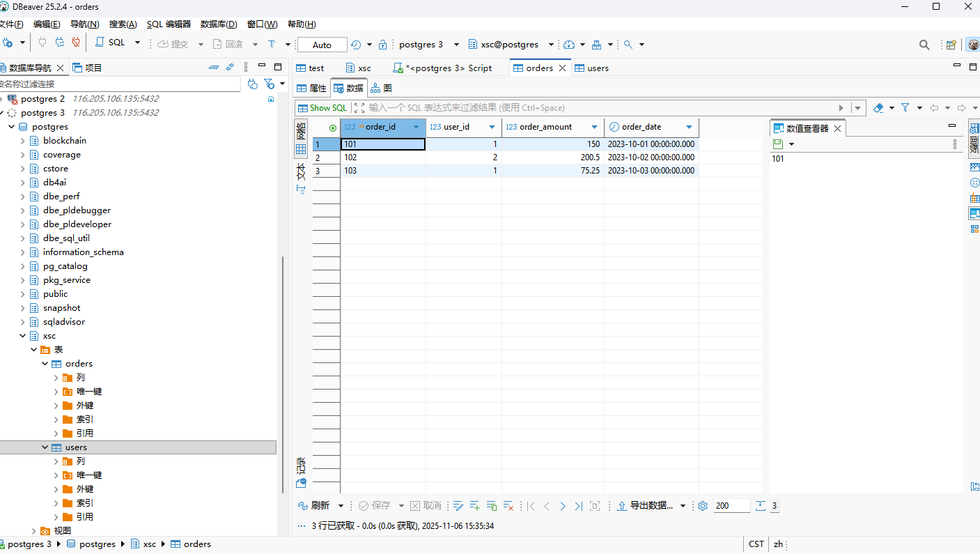Switch to the 图 diagram tab
Image resolution: width=980 pixels, height=554 pixels.
point(382,89)
